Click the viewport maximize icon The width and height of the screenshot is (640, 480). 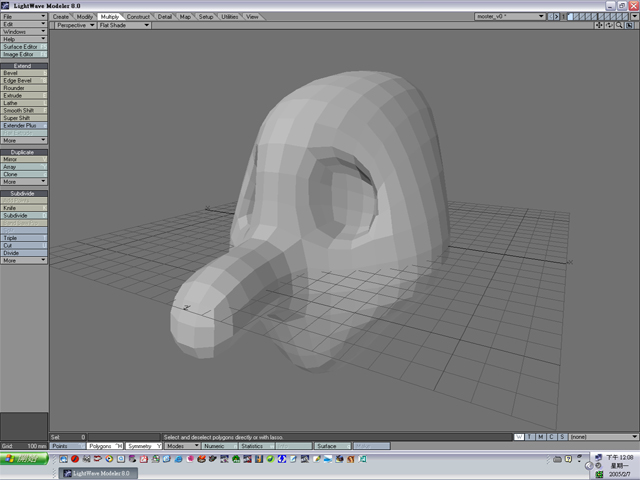click(x=629, y=25)
